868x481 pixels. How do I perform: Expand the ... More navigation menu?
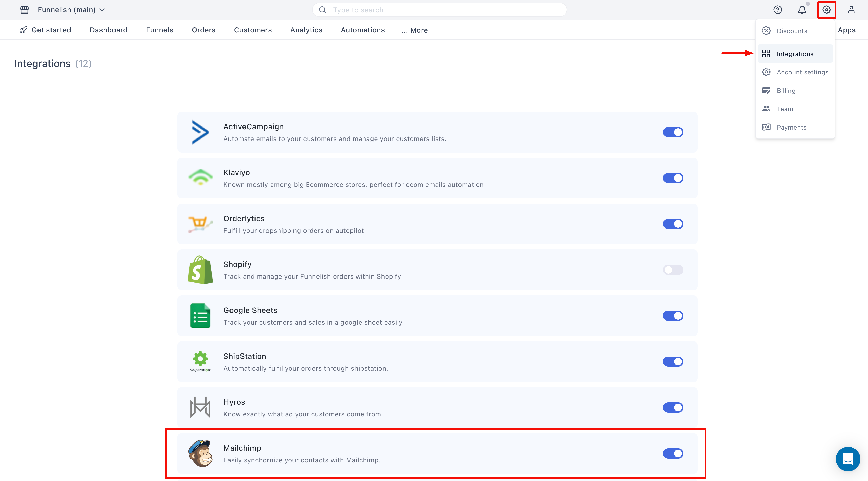[414, 30]
